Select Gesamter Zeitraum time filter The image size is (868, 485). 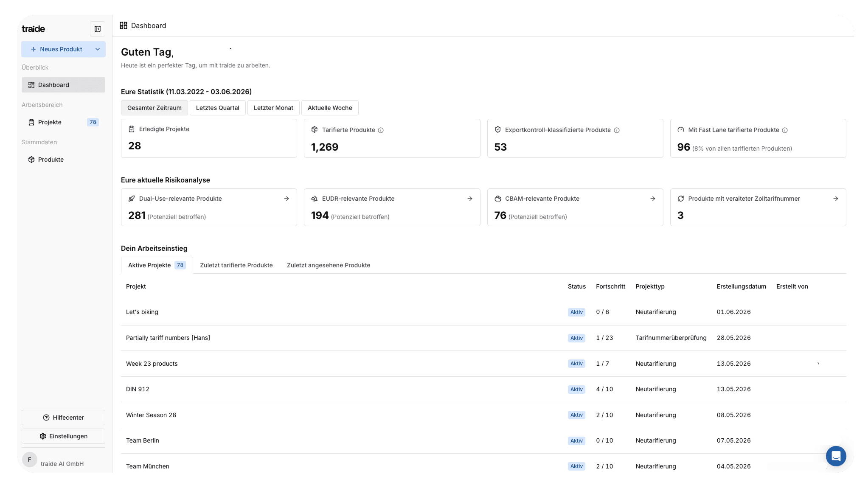tap(154, 108)
